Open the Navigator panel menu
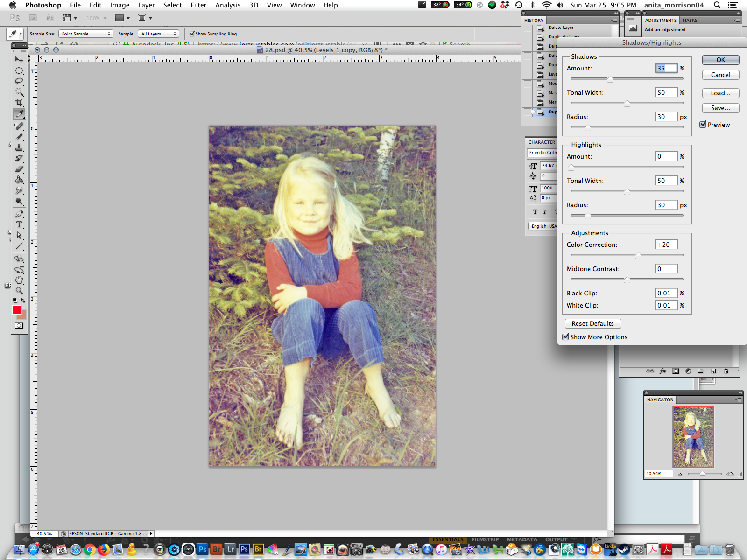 click(x=738, y=399)
